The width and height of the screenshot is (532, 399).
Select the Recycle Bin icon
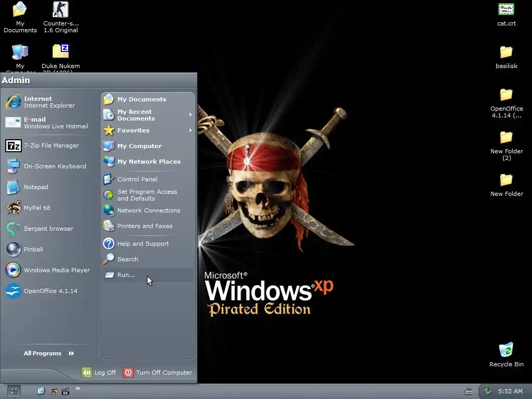(506, 355)
